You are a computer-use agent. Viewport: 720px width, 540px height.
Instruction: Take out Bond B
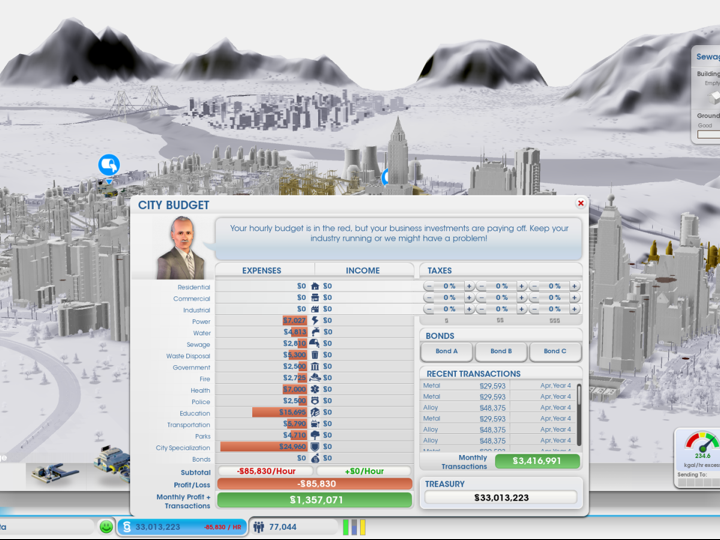pyautogui.click(x=501, y=351)
